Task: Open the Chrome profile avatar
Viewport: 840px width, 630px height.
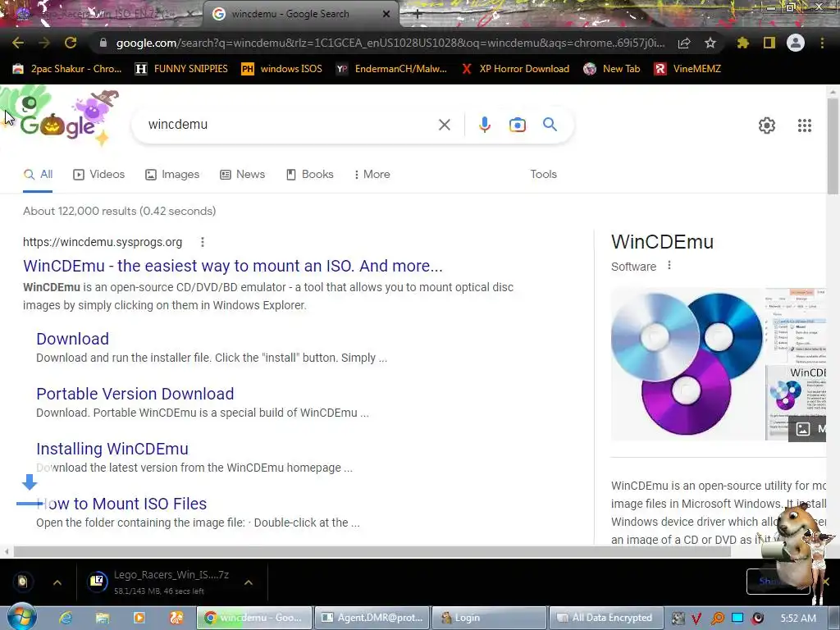Action: pos(796,43)
